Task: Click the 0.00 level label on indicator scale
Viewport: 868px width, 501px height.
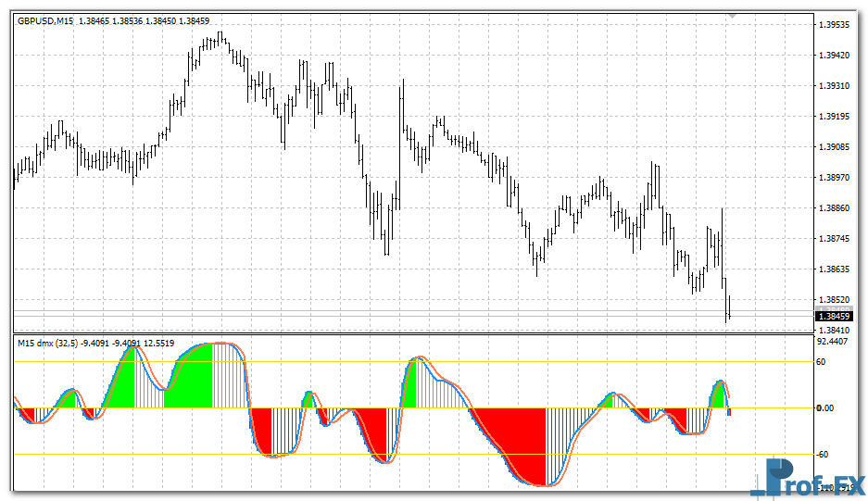Action: [825, 407]
